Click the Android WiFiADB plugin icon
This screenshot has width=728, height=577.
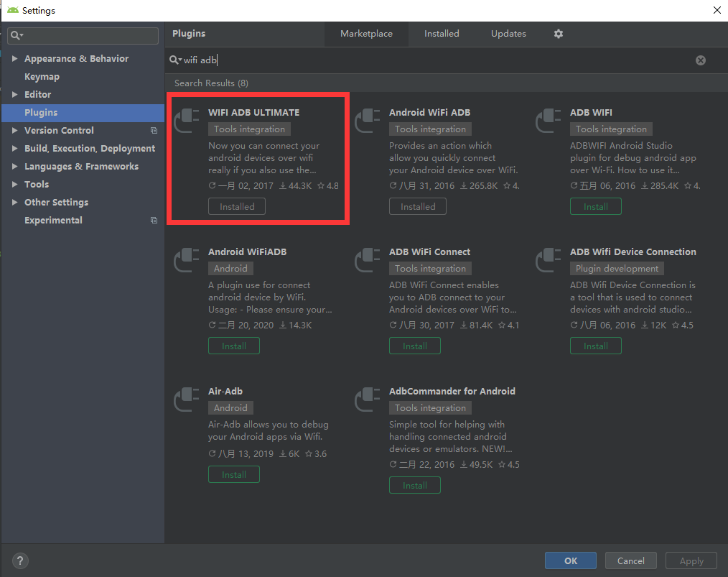coord(187,259)
